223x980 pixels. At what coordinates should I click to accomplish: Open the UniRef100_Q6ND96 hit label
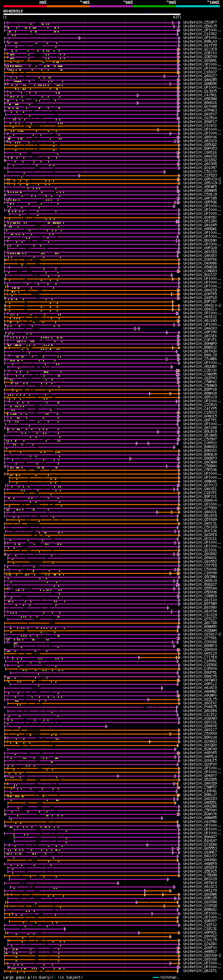(x=200, y=84)
